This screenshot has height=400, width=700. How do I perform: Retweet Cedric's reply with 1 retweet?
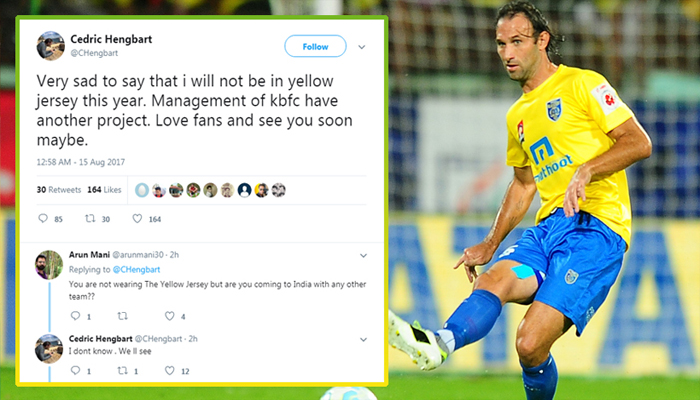(122, 370)
